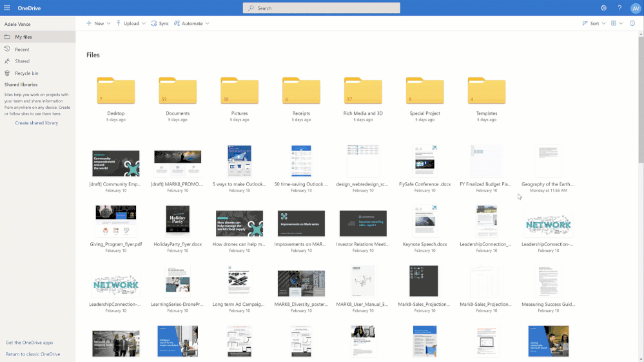
Task: Open the Recycle bin
Action: point(26,73)
